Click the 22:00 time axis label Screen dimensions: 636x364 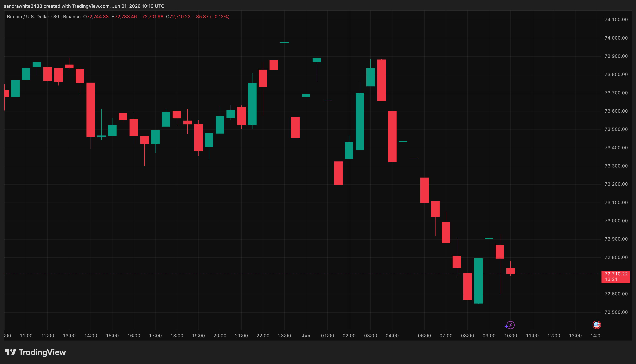(263, 336)
